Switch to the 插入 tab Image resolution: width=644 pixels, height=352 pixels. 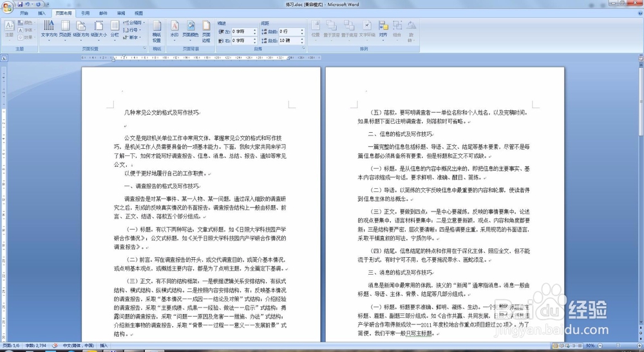(42, 13)
